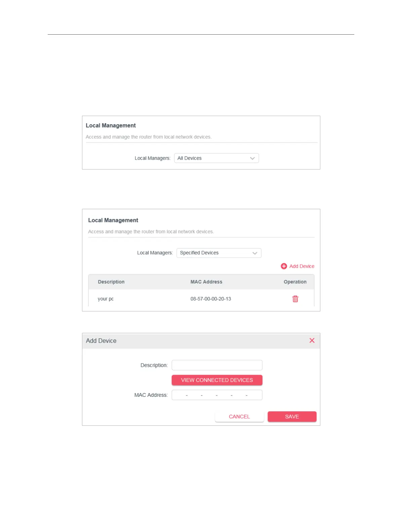This screenshot has height=532, width=402.
Task: Click VIEW CONNECTED DEVICES button
Action: pos(217,380)
